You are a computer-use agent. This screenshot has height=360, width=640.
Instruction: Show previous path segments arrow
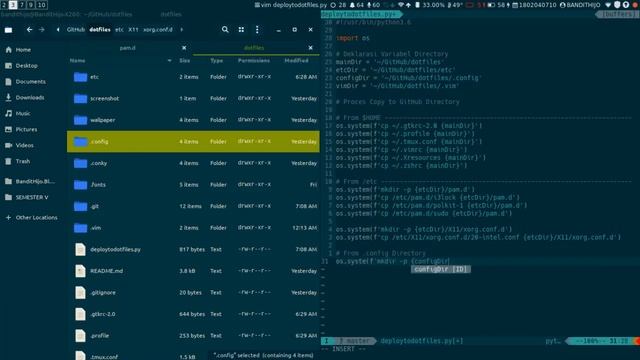click(x=58, y=30)
